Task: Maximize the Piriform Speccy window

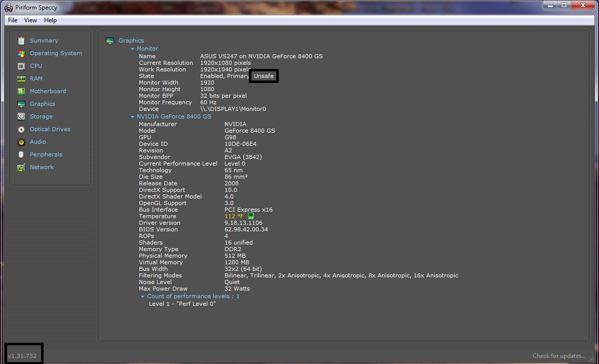Action: [x=564, y=6]
